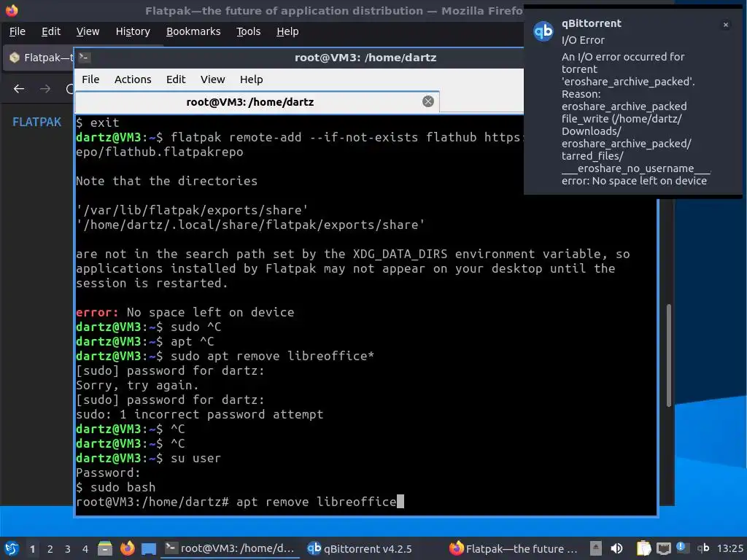Viewport: 747px width, 560px height.
Task: Open Firefox File menu
Action: (18, 31)
